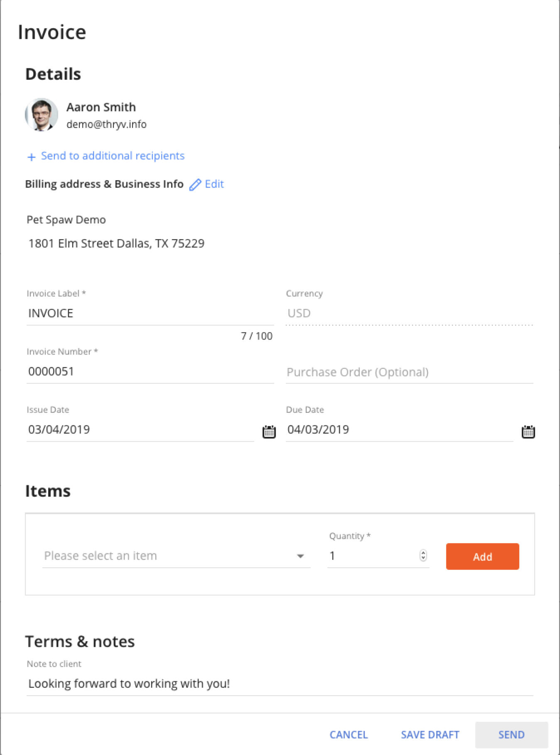
Task: Click Aaron Smith's profile photo
Action: (x=42, y=115)
